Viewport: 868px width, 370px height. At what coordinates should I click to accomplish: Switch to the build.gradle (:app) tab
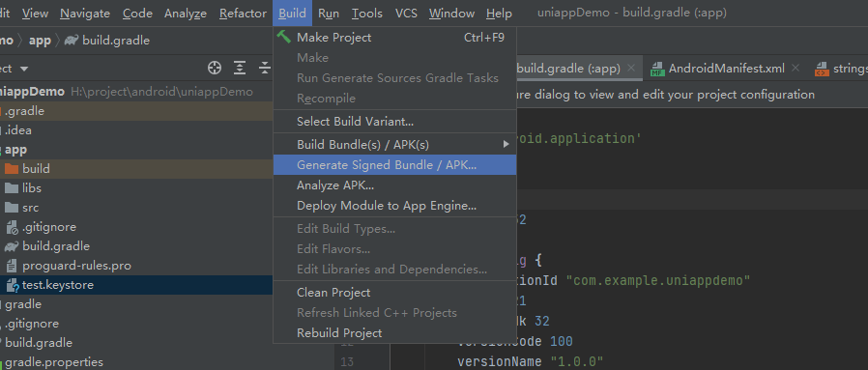568,69
